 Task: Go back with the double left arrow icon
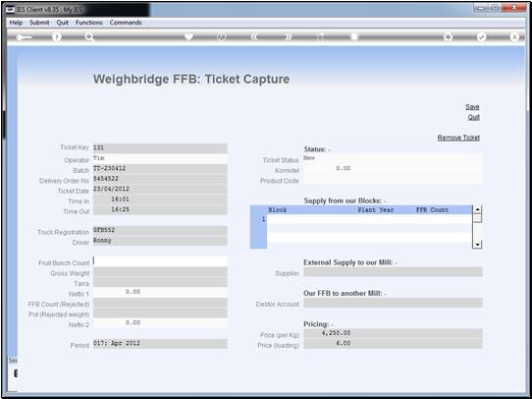pos(254,37)
